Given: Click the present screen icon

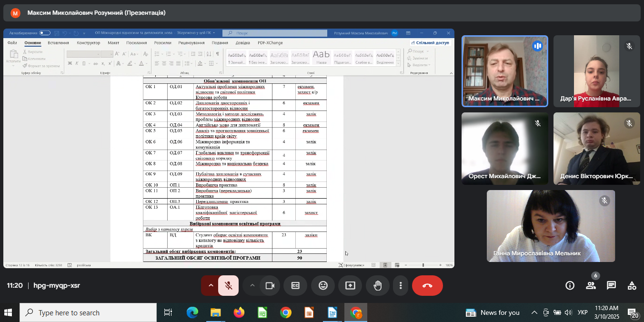Looking at the screenshot, I should (350, 286).
